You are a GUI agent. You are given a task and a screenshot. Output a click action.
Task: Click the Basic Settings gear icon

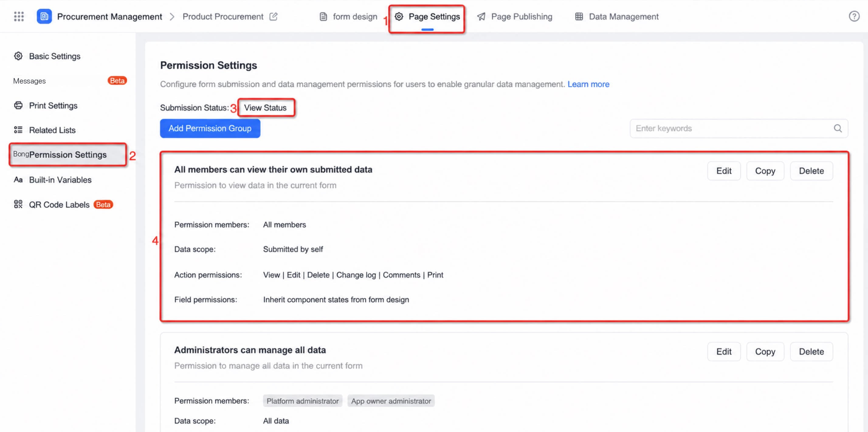18,56
